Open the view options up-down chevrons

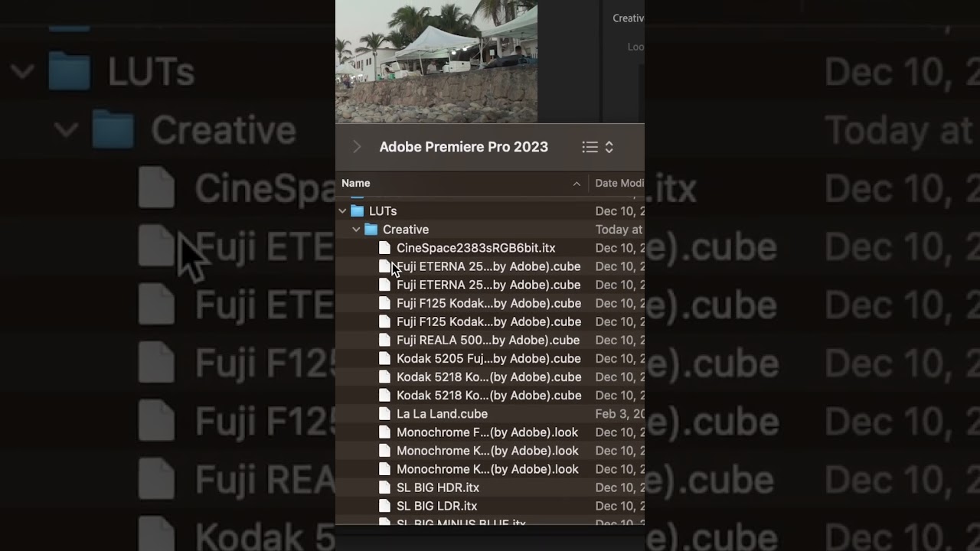[609, 147]
